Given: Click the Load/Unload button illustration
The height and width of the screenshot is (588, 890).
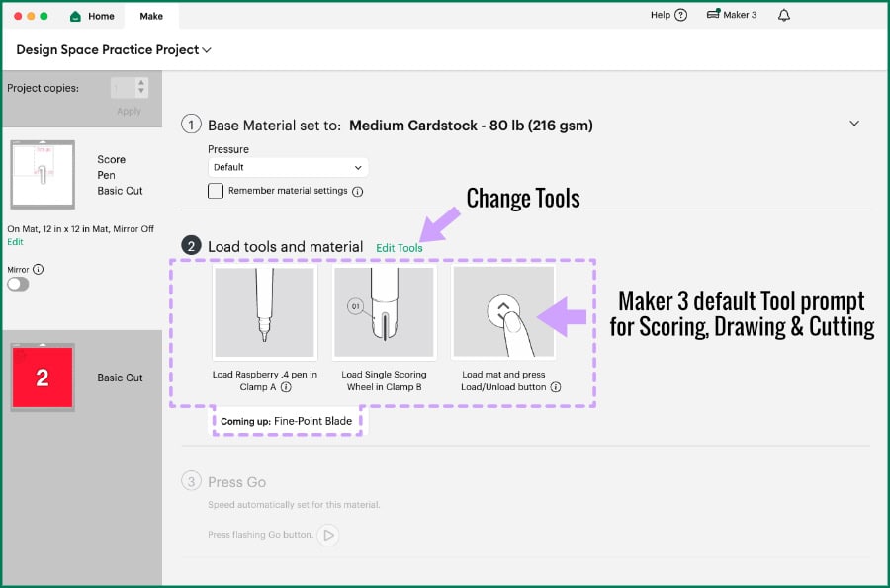Looking at the screenshot, I should (x=503, y=312).
